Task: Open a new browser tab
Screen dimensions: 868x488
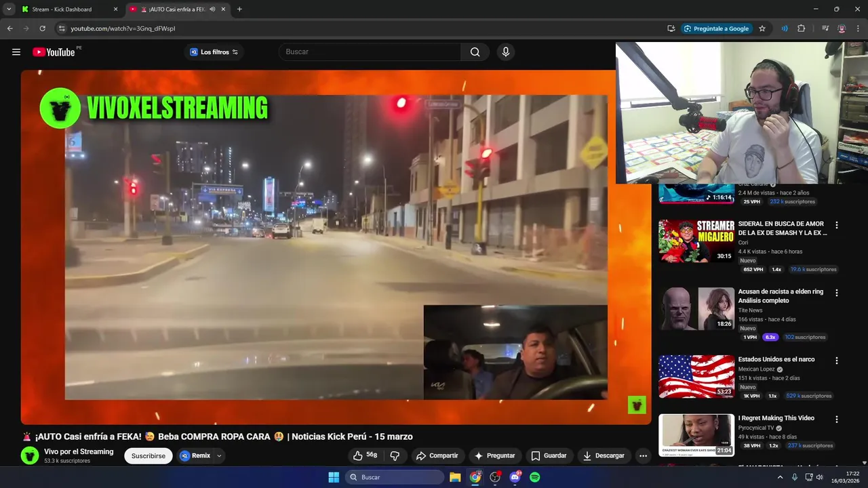Action: pyautogui.click(x=239, y=9)
